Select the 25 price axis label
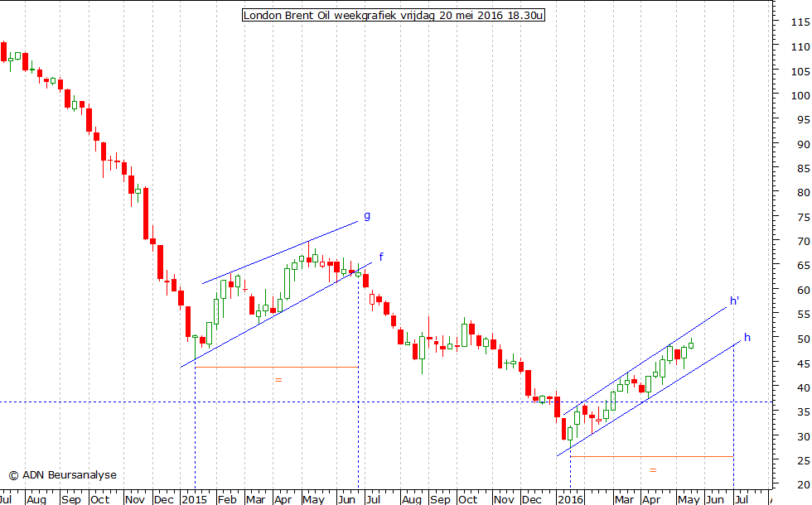This screenshot has width=812, height=505. point(803,460)
